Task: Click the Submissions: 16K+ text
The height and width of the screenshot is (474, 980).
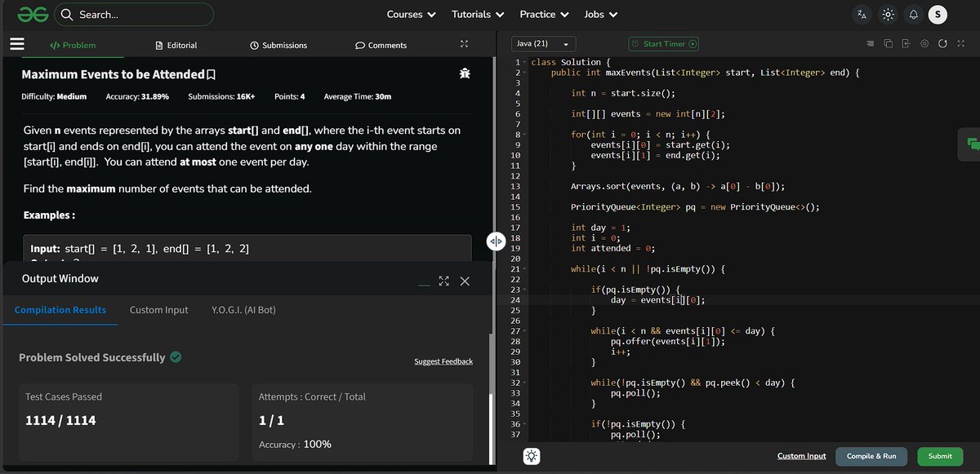Action: click(221, 96)
